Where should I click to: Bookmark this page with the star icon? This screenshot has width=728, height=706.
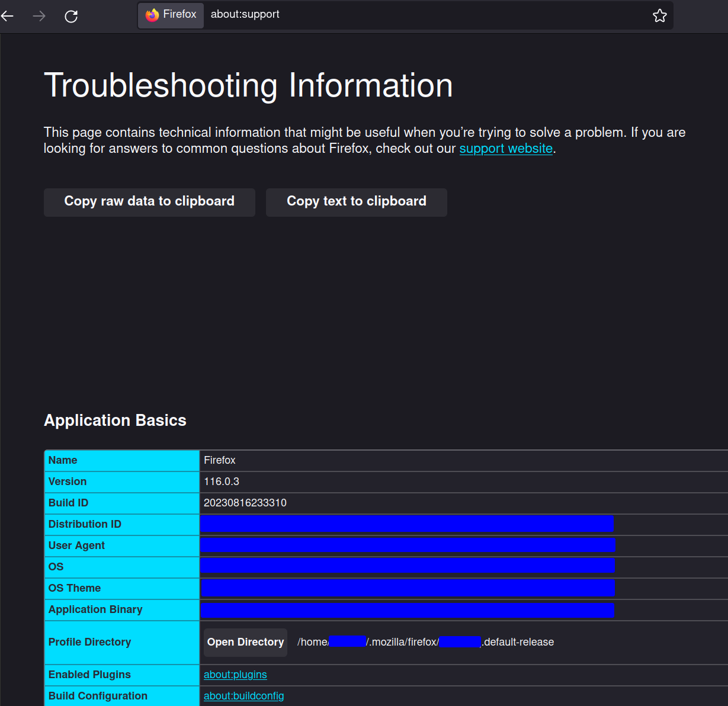(x=660, y=15)
